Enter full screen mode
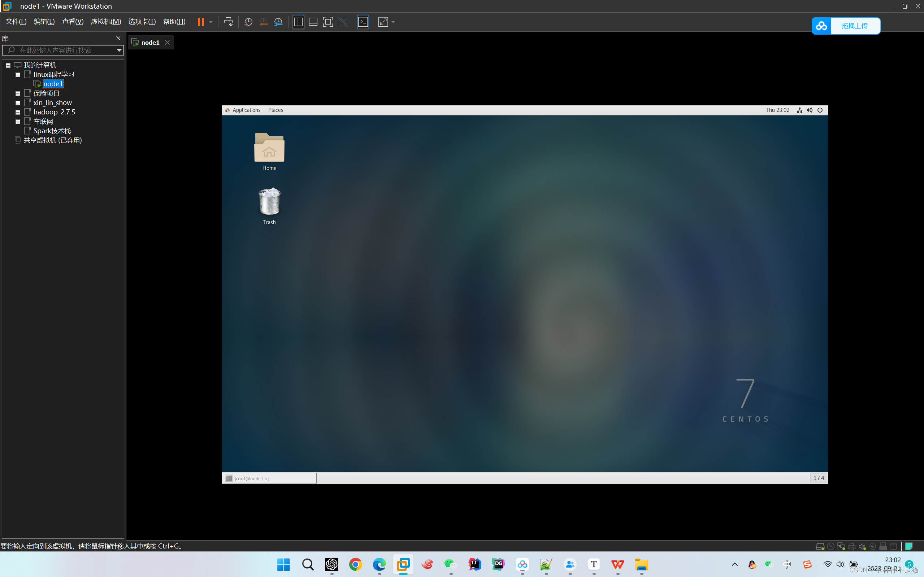Image resolution: width=924 pixels, height=577 pixels. pyautogui.click(x=328, y=22)
